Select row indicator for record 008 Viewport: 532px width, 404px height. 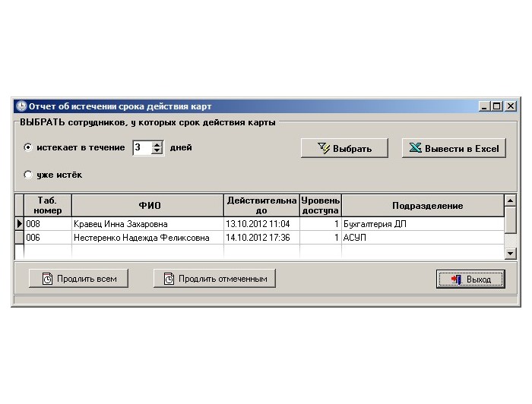[19, 224]
